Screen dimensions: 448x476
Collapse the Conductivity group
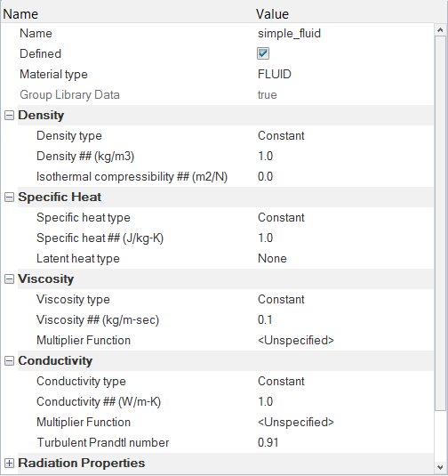[9, 361]
